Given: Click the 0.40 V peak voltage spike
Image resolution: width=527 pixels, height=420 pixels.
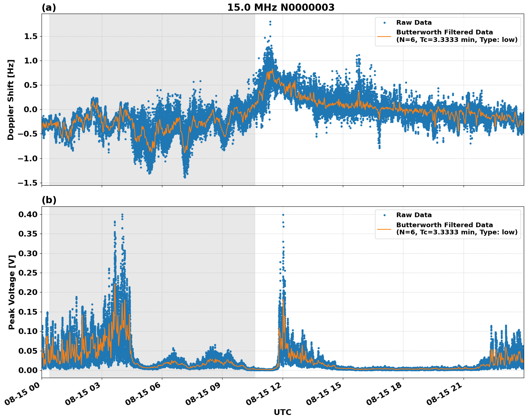Looking at the screenshot, I should click(283, 214).
